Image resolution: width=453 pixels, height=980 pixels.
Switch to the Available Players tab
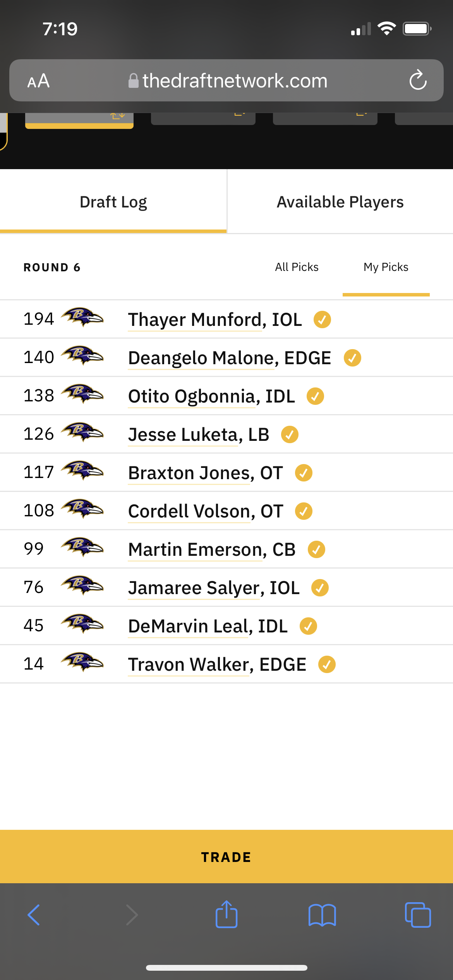[340, 202]
